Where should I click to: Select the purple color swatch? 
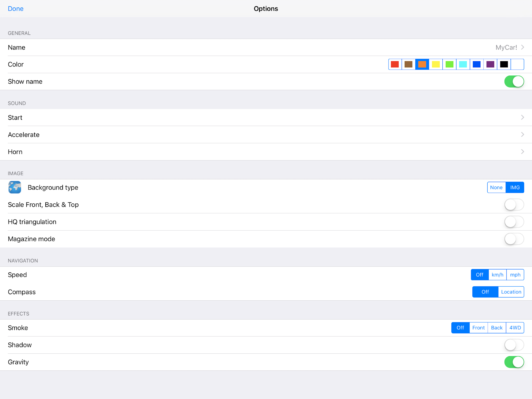point(490,64)
